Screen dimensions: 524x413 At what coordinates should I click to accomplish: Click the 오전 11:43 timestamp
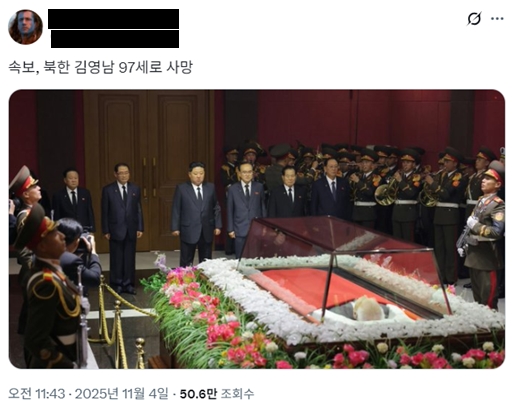(36, 394)
